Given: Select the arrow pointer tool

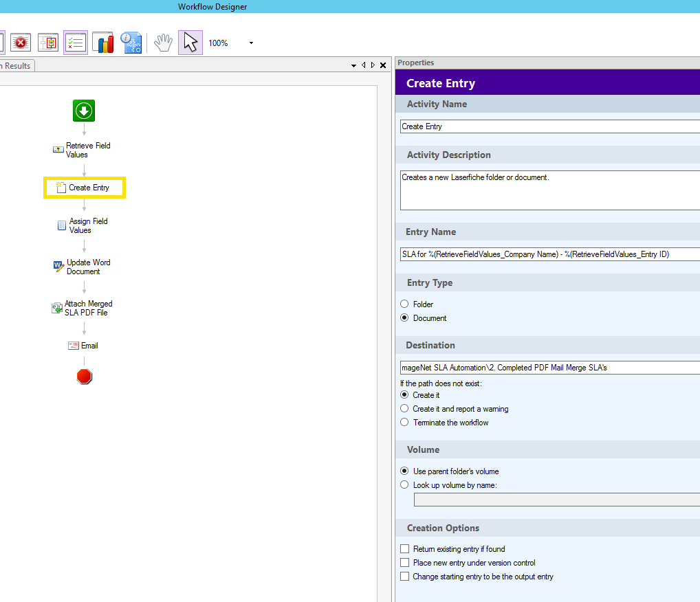Looking at the screenshot, I should 190,43.
